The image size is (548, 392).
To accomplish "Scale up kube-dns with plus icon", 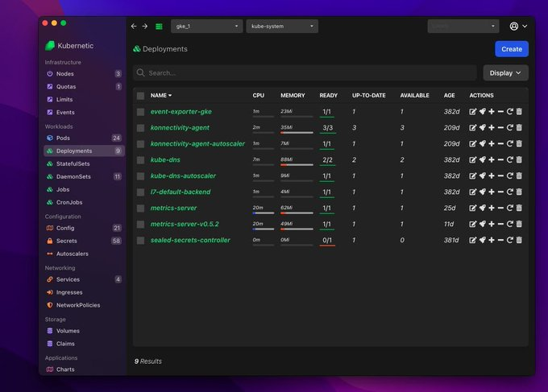I will [492, 160].
